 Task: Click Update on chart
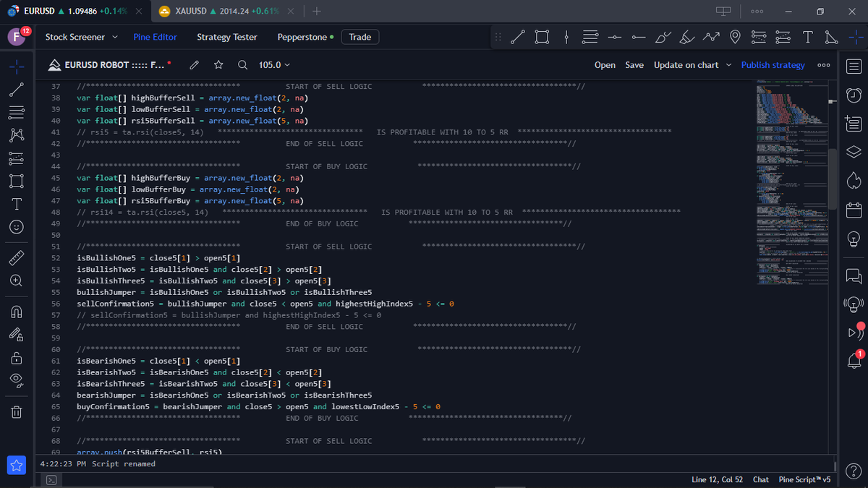pyautogui.click(x=686, y=65)
